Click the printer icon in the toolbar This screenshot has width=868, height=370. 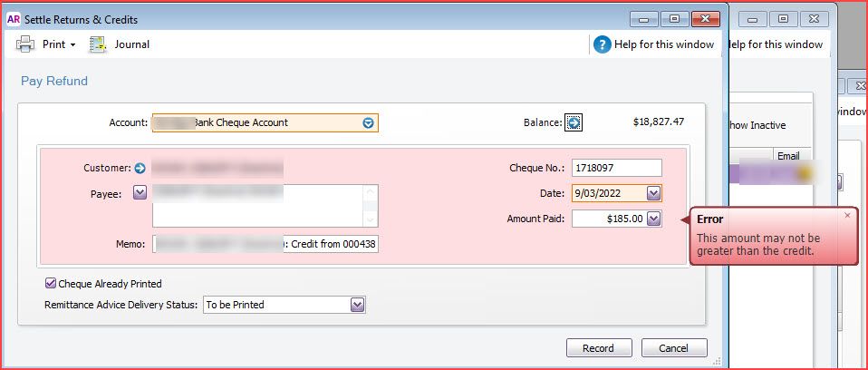pos(25,44)
